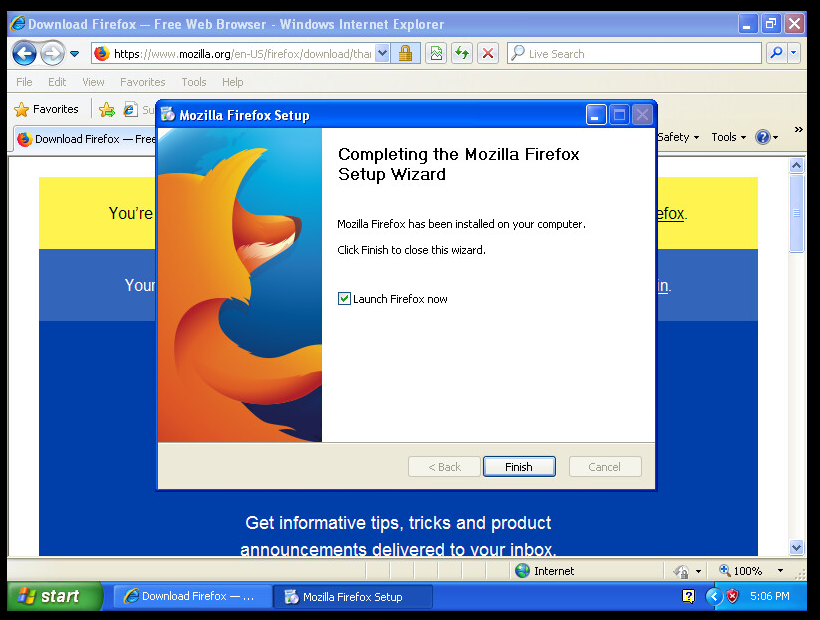
Task: Click the red security shield tray icon
Action: pyautogui.click(x=733, y=596)
